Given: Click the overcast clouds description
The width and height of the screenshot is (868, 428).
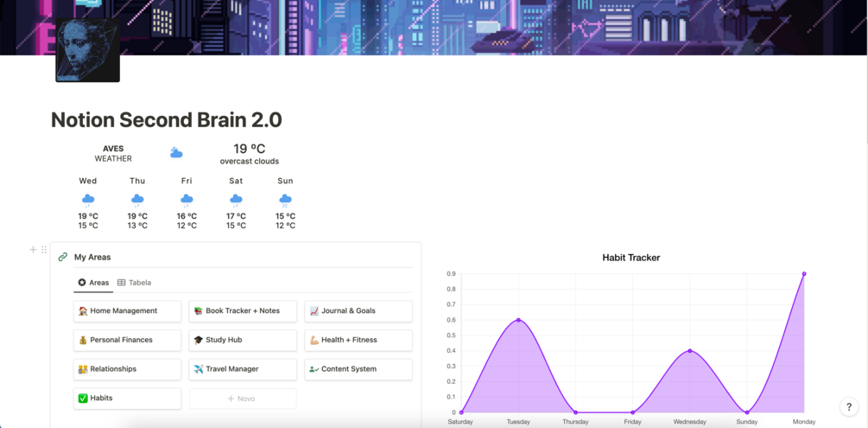Looking at the screenshot, I should (x=250, y=162).
